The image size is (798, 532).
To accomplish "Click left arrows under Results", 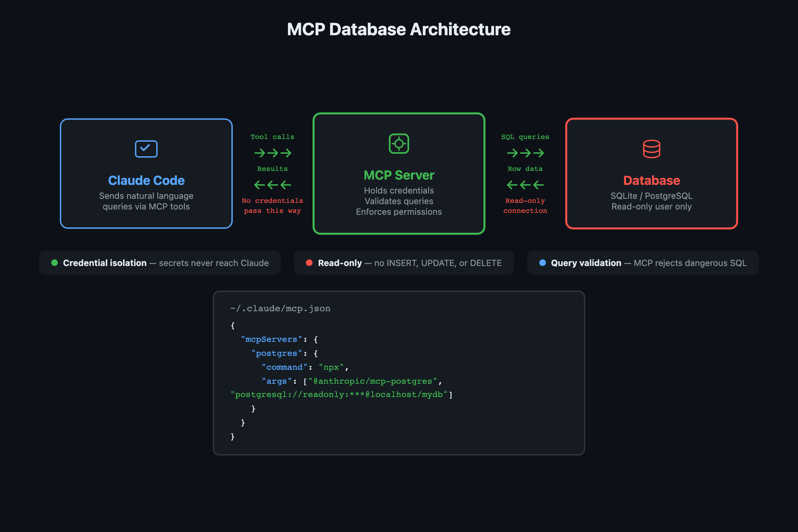I will click(x=272, y=185).
